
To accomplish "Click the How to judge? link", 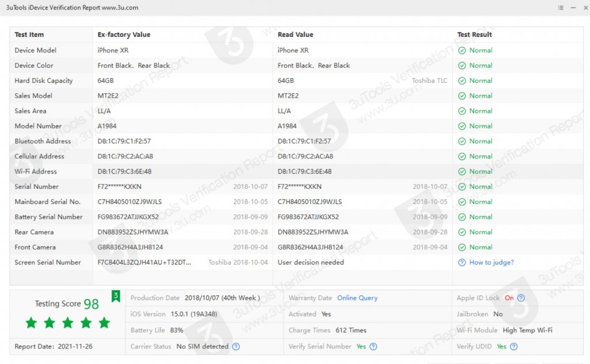I will coord(491,263).
